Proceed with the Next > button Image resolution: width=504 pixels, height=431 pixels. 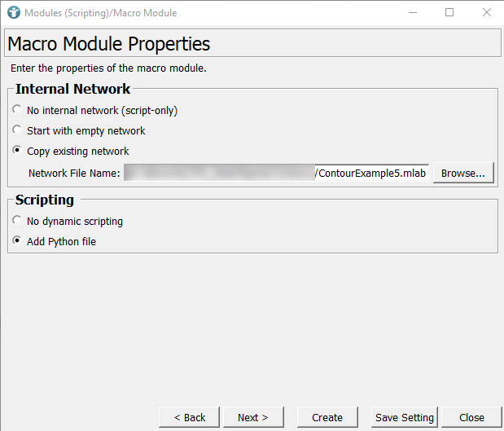(252, 417)
